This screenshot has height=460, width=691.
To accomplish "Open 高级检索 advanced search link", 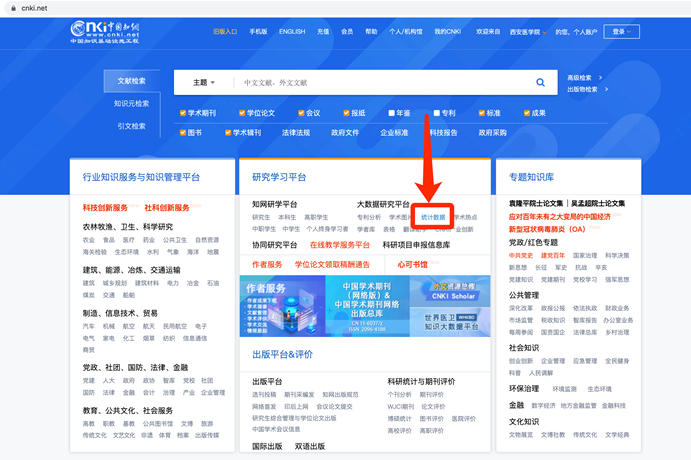I will pos(579,78).
